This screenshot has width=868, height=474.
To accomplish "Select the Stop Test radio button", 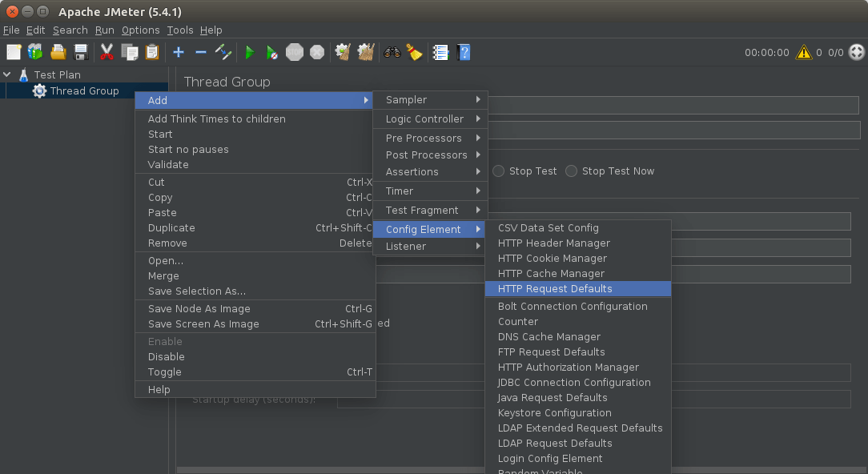I will pos(499,171).
